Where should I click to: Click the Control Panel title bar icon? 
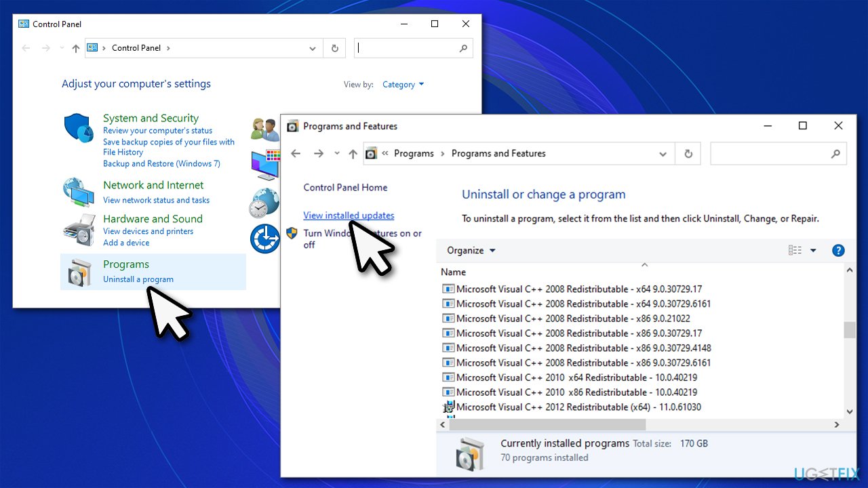click(x=24, y=24)
